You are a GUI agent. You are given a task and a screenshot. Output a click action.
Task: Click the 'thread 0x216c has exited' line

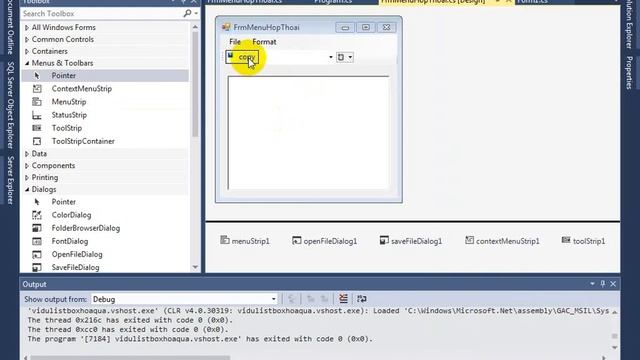(x=130, y=320)
